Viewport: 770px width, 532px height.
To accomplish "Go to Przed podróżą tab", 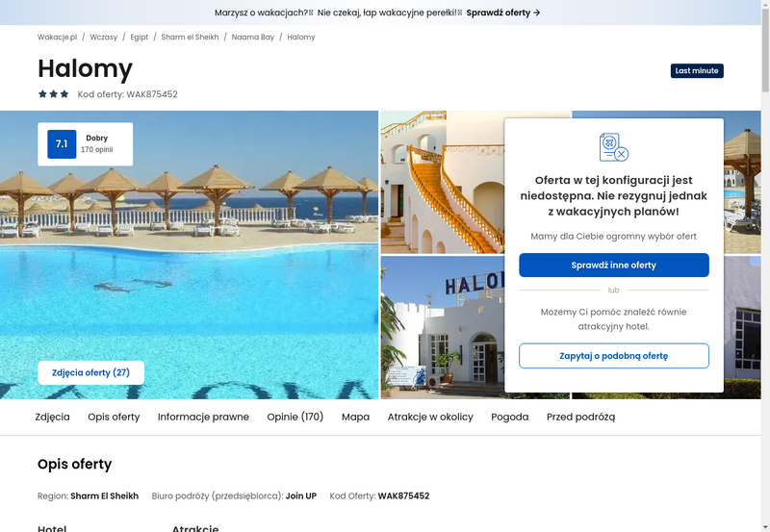I will coord(580,417).
